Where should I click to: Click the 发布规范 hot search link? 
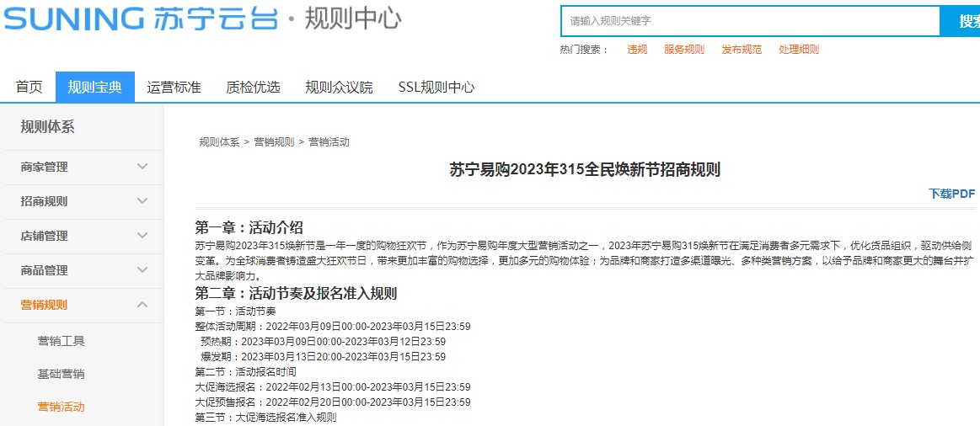(x=741, y=50)
